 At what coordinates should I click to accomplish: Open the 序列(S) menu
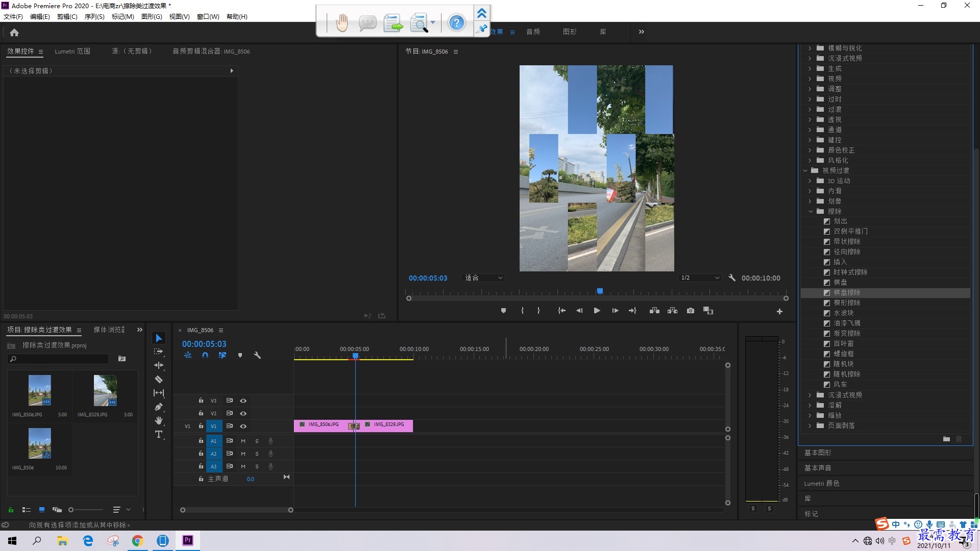point(94,17)
